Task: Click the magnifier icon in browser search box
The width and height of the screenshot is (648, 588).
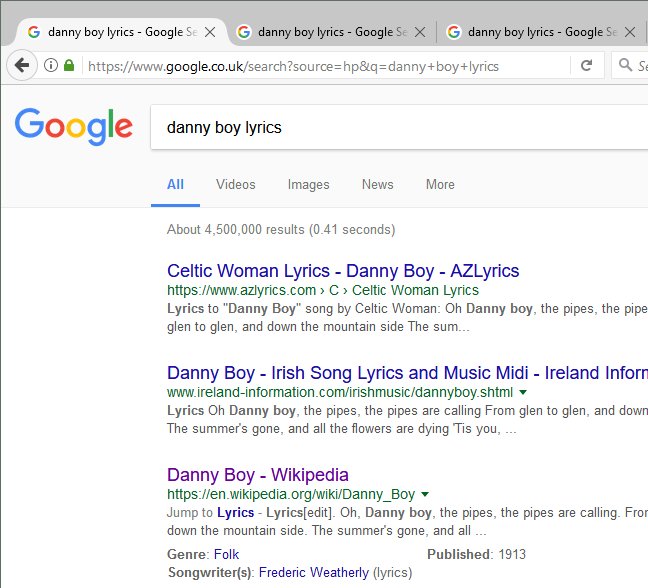Action: click(625, 64)
